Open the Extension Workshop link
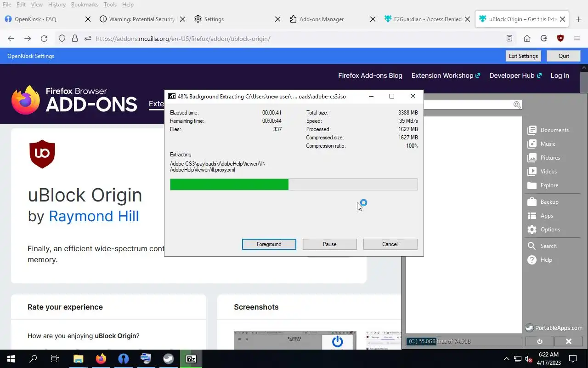 [446, 75]
